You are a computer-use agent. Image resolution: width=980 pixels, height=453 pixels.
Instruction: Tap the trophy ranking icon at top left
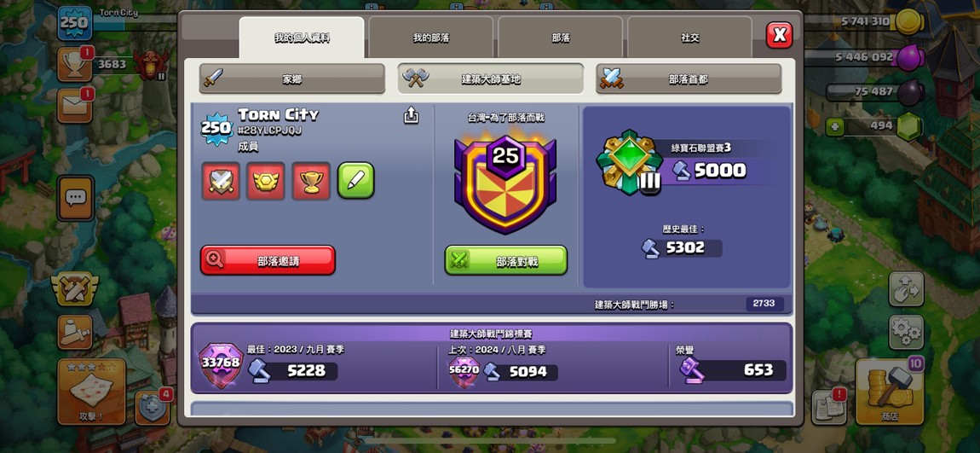pyautogui.click(x=75, y=65)
